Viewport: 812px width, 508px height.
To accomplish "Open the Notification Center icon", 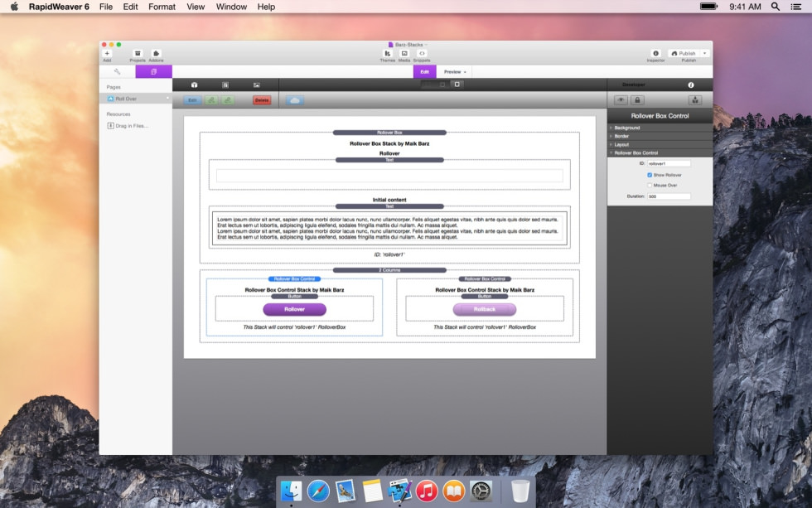I will [796, 7].
